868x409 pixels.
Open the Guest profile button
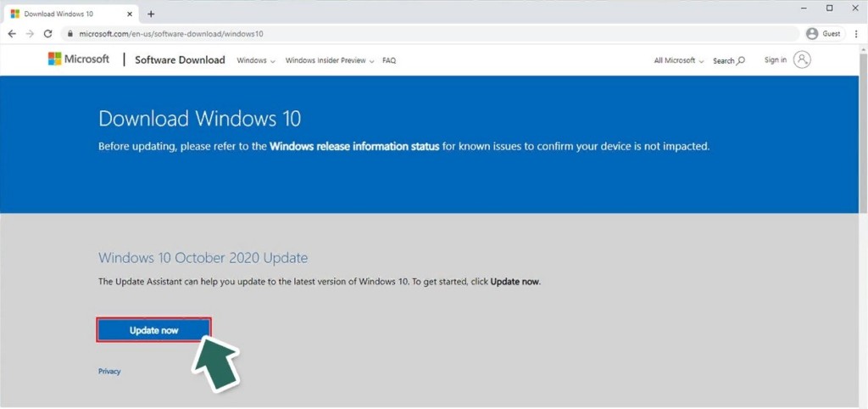tap(825, 34)
